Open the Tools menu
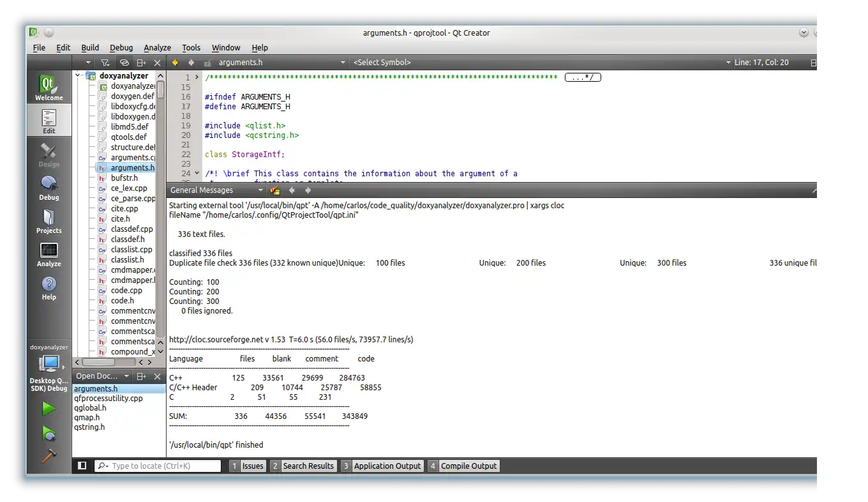868x502 pixels. (x=191, y=47)
